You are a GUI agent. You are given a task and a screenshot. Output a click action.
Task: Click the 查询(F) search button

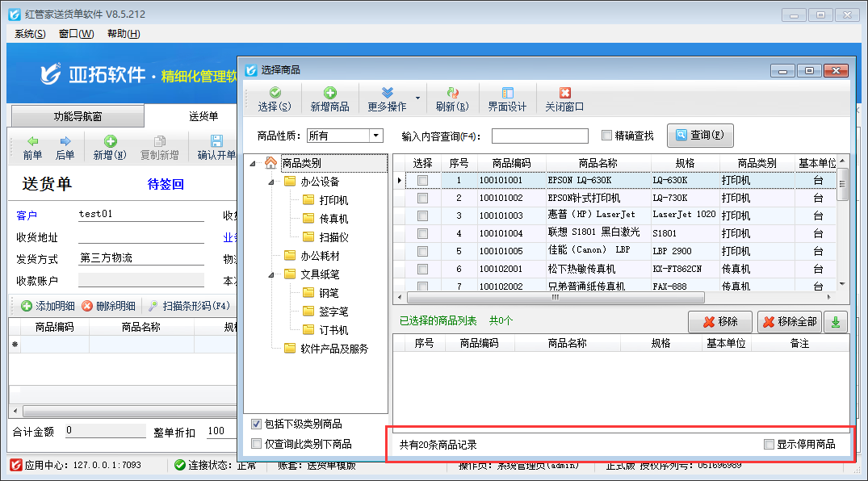700,136
